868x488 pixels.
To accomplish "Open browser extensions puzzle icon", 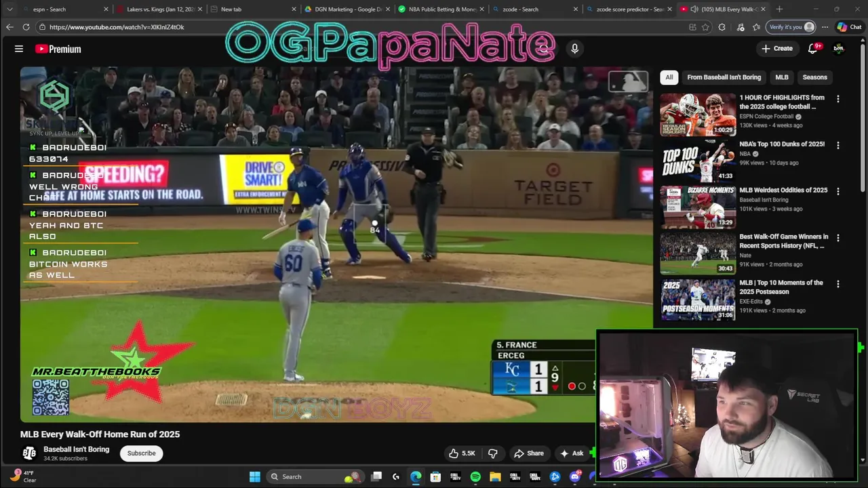I will point(722,27).
